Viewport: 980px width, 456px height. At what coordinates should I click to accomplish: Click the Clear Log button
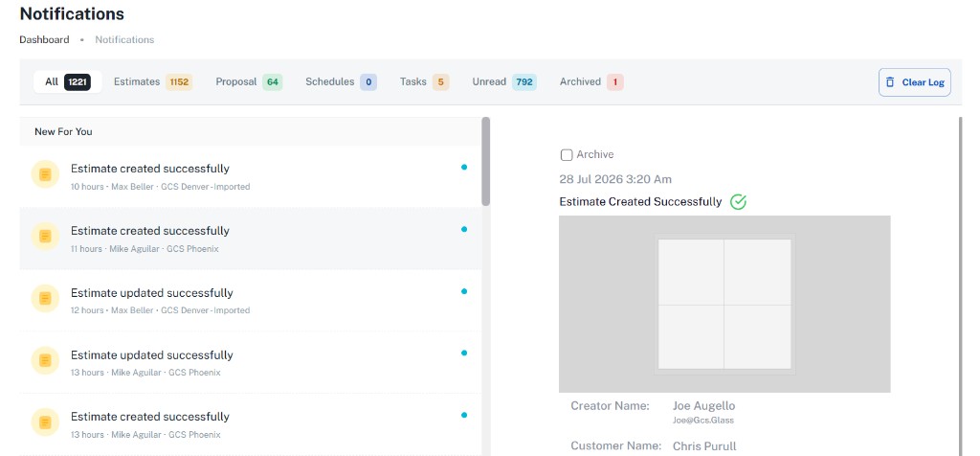coord(914,82)
